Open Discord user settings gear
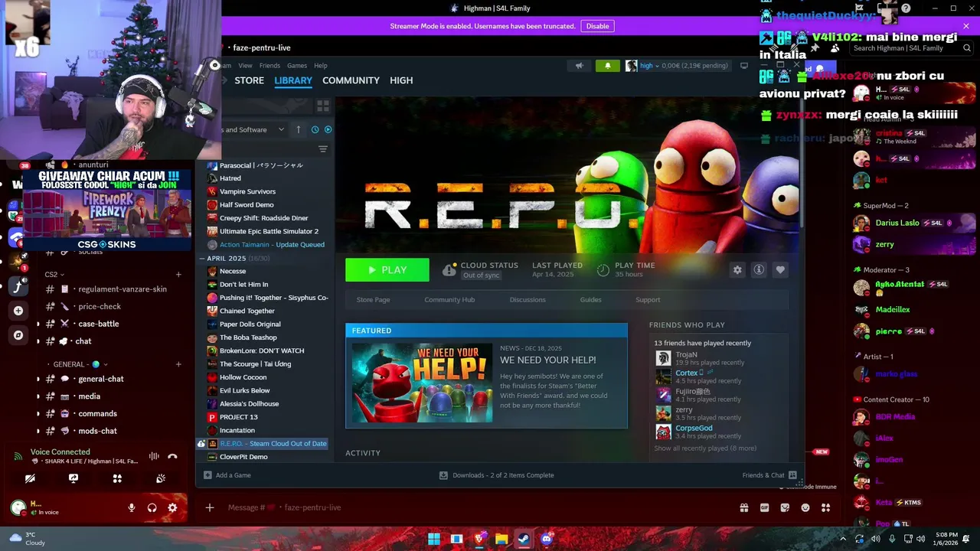 (x=172, y=507)
